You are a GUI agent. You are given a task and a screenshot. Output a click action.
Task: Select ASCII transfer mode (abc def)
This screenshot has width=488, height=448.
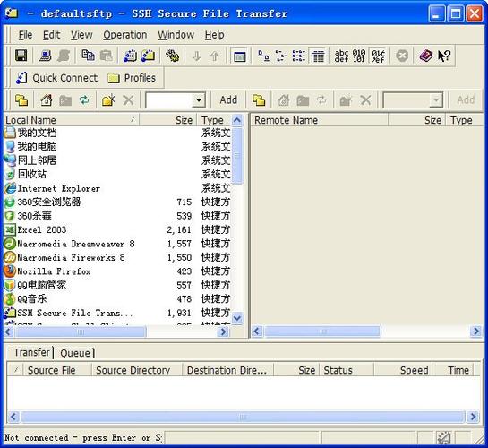pyautogui.click(x=341, y=56)
